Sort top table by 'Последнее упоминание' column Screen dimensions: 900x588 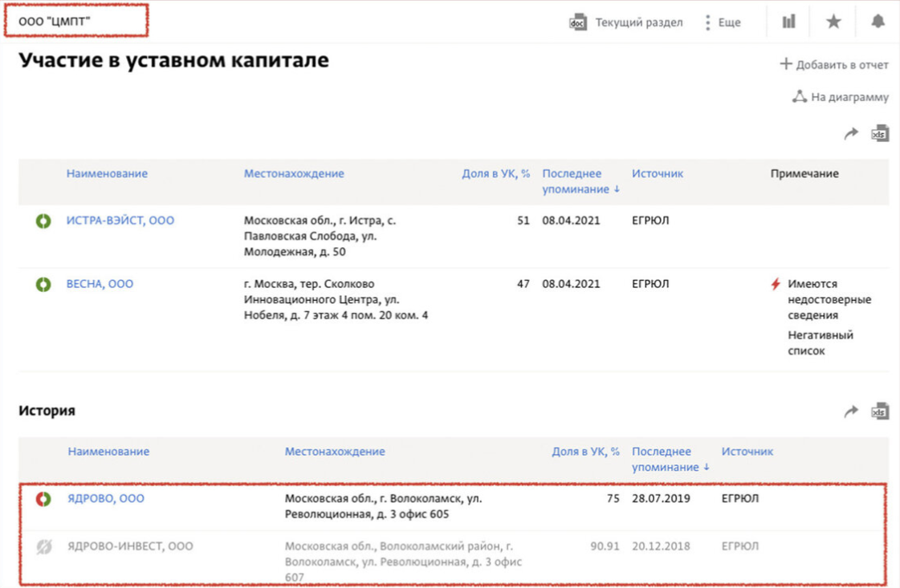coord(580,181)
